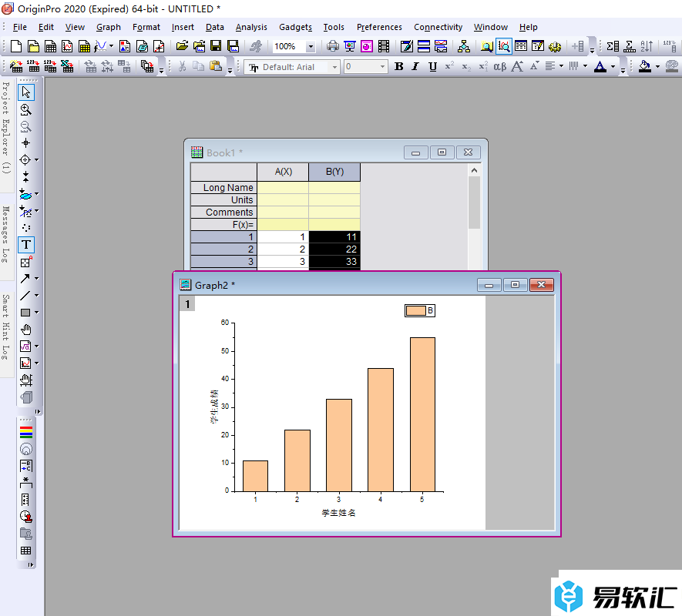The image size is (682, 616).
Task: Toggle Underline text formatting
Action: (432, 66)
